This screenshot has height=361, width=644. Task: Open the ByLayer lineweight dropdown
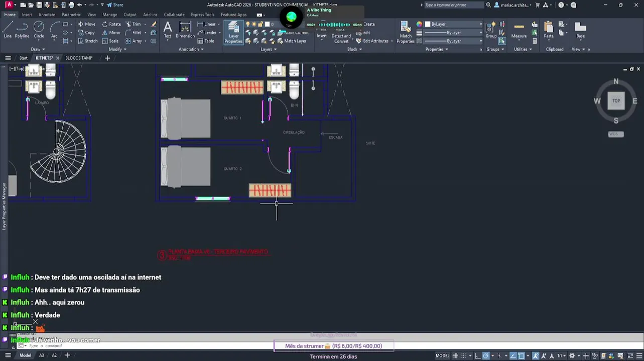[453, 33]
